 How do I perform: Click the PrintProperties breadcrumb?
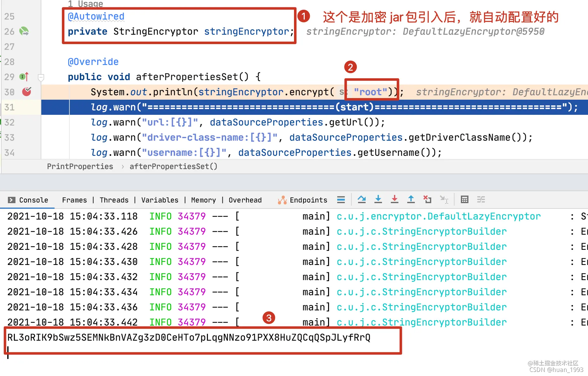coord(80,166)
